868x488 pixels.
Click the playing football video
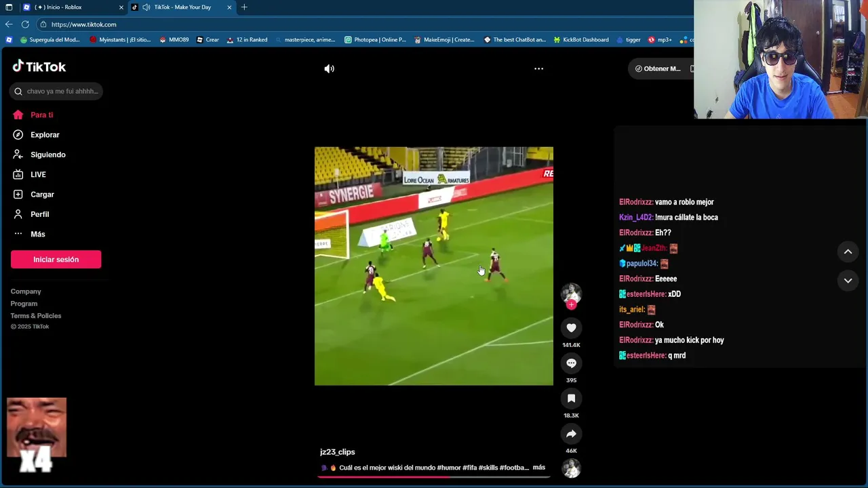tap(434, 266)
